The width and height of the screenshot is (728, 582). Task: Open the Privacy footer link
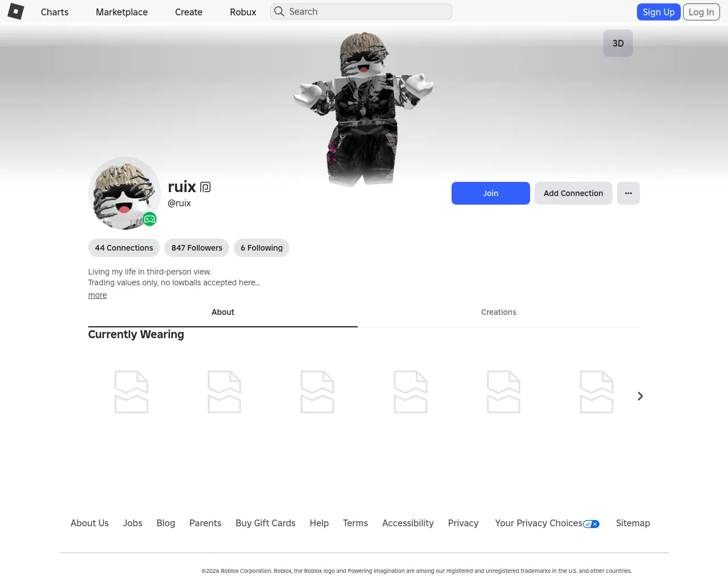(x=463, y=523)
